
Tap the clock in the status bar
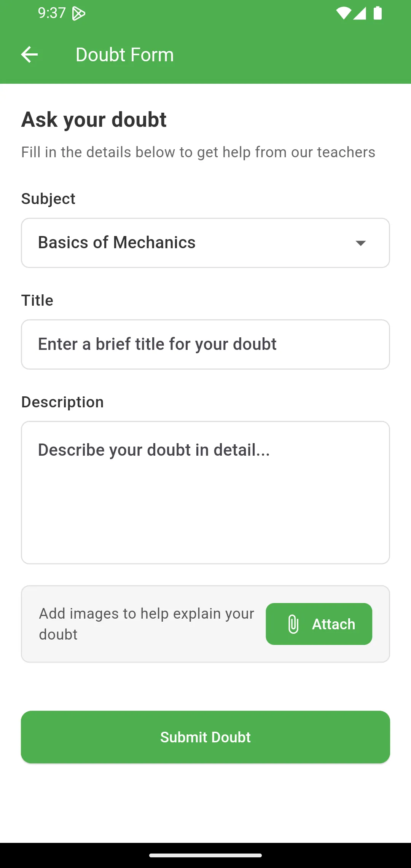[x=51, y=13]
